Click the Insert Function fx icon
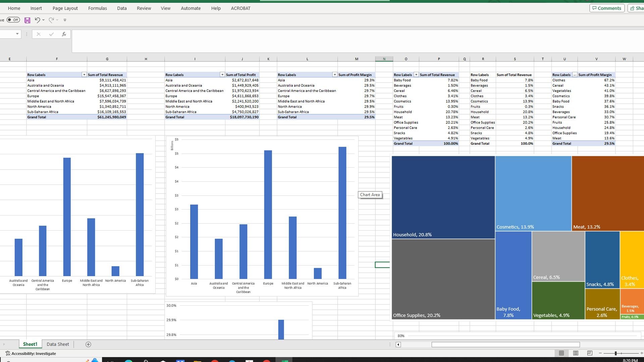This screenshot has height=362, width=644. click(64, 34)
